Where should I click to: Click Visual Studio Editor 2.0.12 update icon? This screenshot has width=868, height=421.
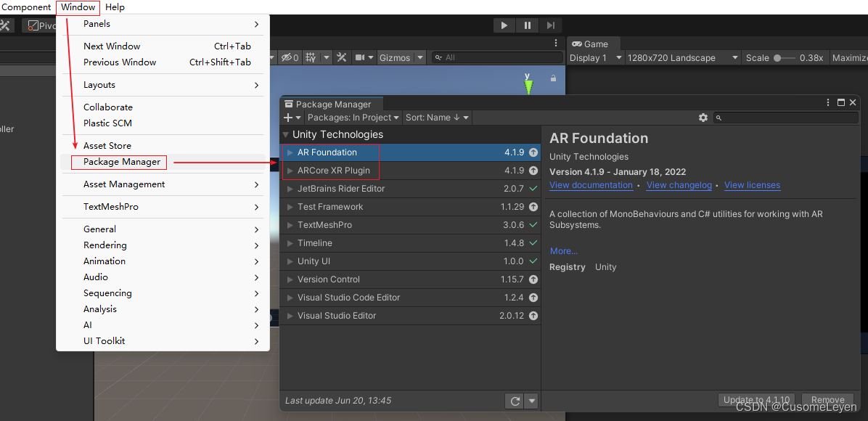[533, 316]
